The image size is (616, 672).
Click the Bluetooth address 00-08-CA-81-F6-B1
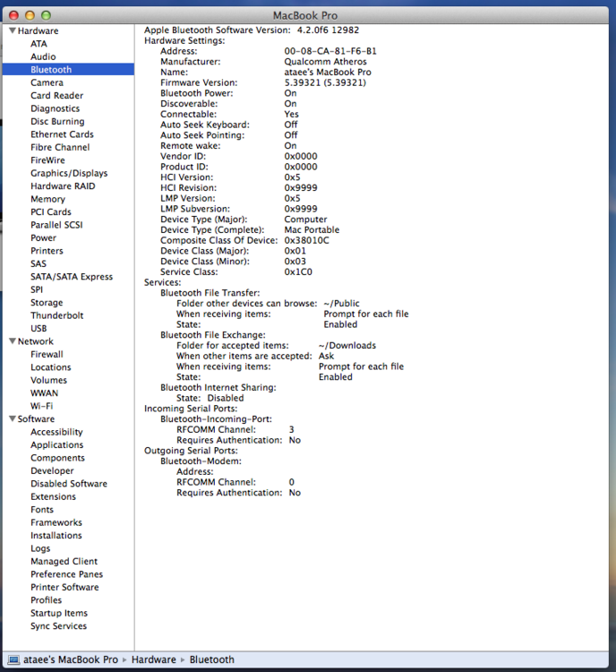tap(330, 51)
